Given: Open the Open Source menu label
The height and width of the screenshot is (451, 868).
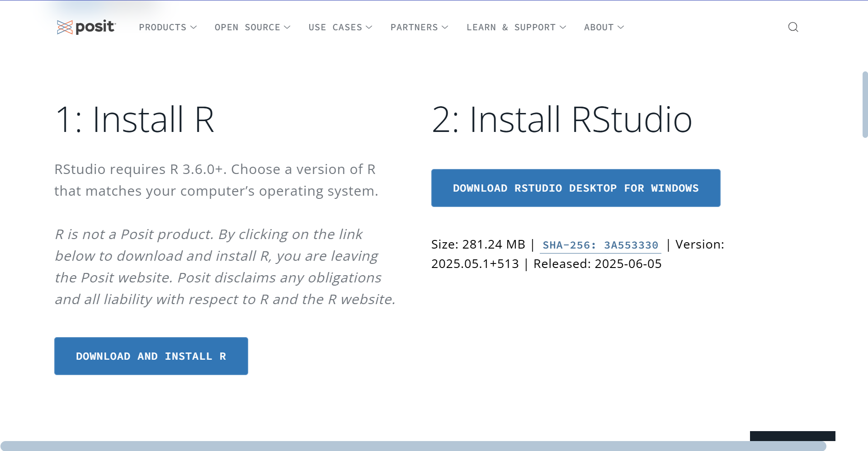Looking at the screenshot, I should tap(247, 28).
